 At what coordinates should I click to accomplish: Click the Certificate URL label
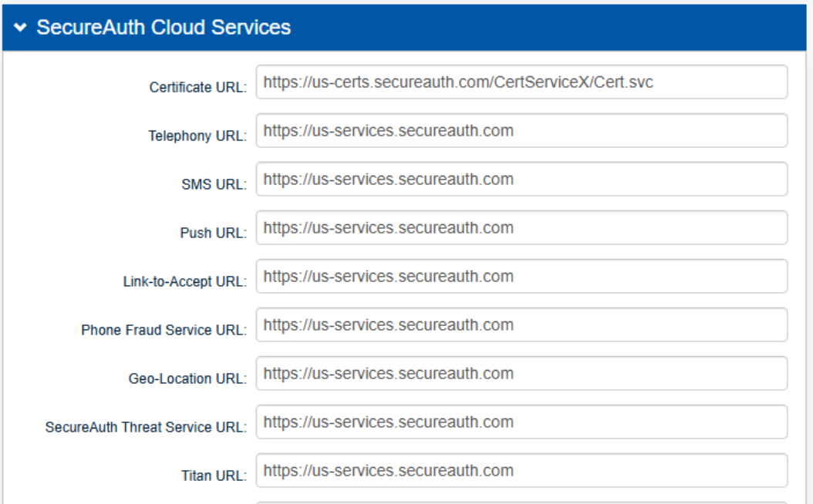click(198, 87)
